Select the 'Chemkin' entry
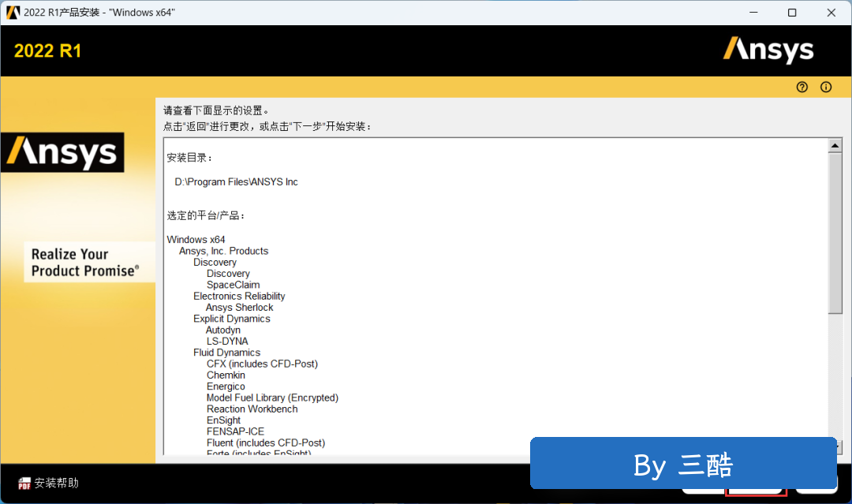The height and width of the screenshot is (504, 852). pos(226,375)
